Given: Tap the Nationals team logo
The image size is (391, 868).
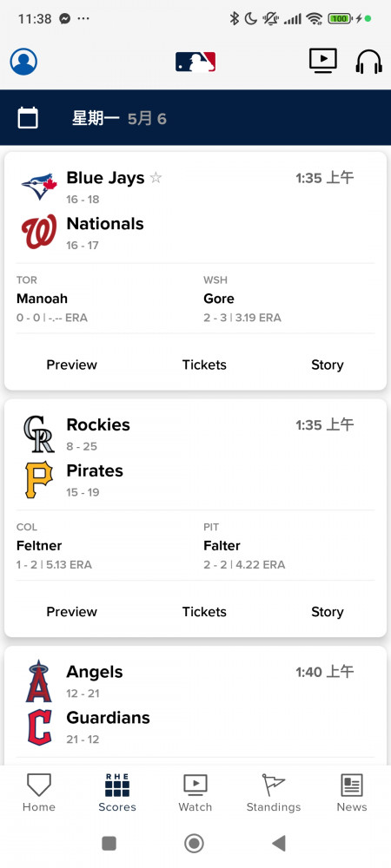Looking at the screenshot, I should (x=39, y=232).
